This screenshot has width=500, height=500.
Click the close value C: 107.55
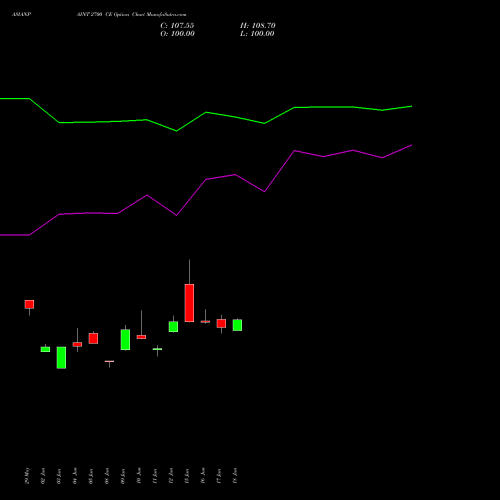pyautogui.click(x=177, y=26)
